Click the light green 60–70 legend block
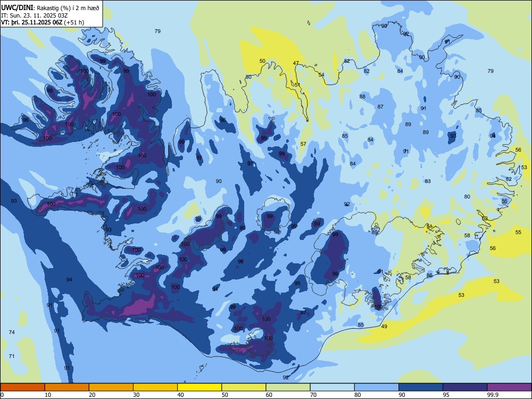The height and width of the screenshot is (399, 532). pos(288,387)
